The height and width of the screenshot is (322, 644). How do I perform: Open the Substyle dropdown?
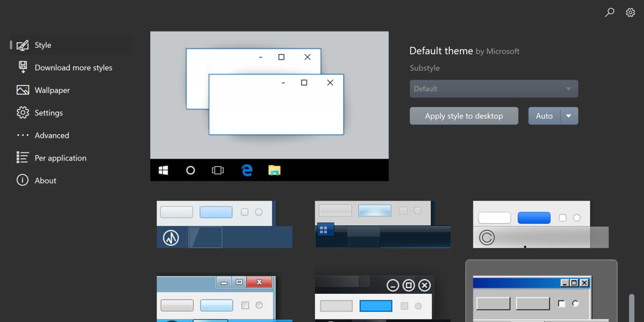point(494,89)
